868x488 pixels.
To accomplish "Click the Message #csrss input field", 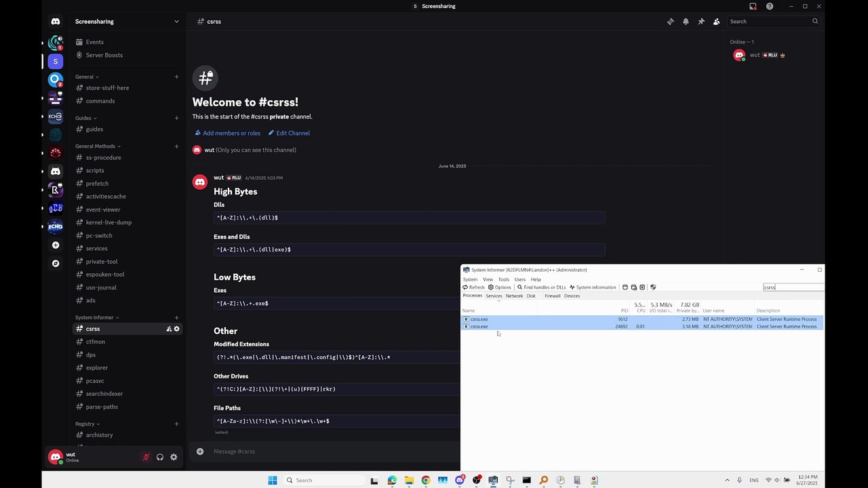I will pos(334,451).
